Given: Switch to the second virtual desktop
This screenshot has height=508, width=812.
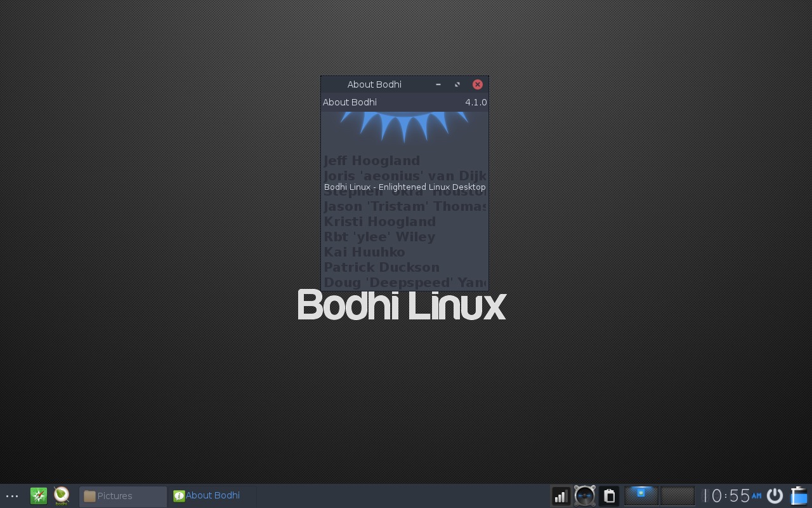Looking at the screenshot, I should coord(677,495).
